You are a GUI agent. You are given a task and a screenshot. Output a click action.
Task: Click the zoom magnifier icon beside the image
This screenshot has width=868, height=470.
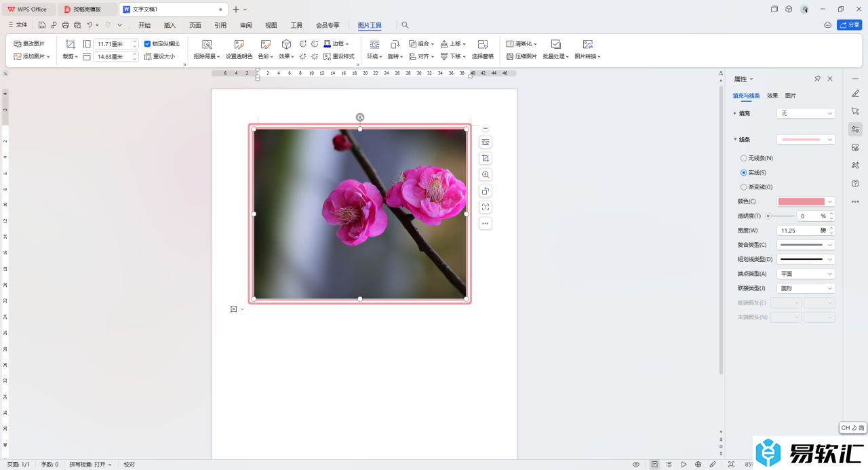coord(486,175)
